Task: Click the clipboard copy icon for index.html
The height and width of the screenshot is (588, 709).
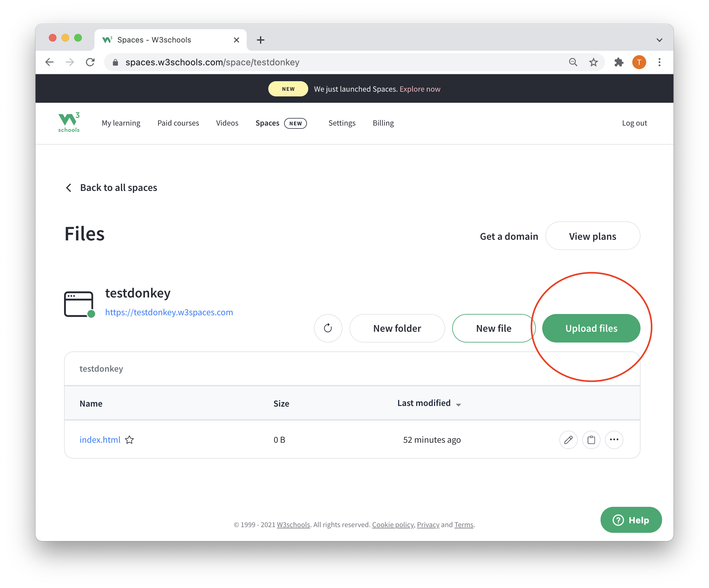Action: tap(591, 440)
